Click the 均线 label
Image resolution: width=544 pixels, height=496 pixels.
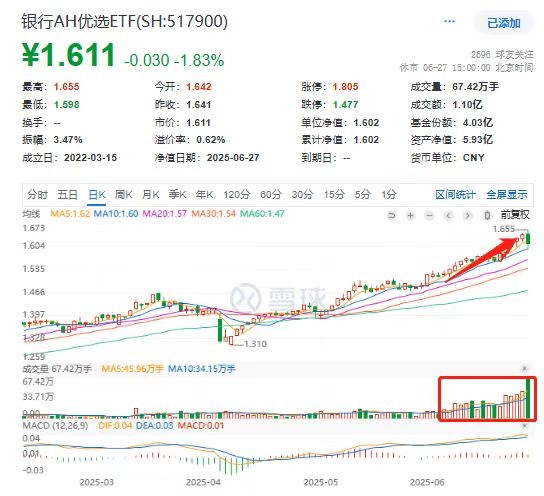click(31, 214)
